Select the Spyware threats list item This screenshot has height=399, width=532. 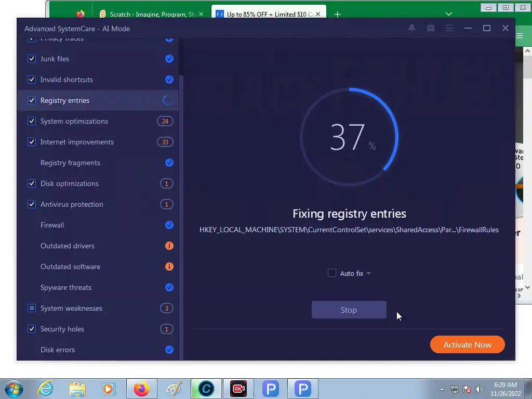pos(98,287)
